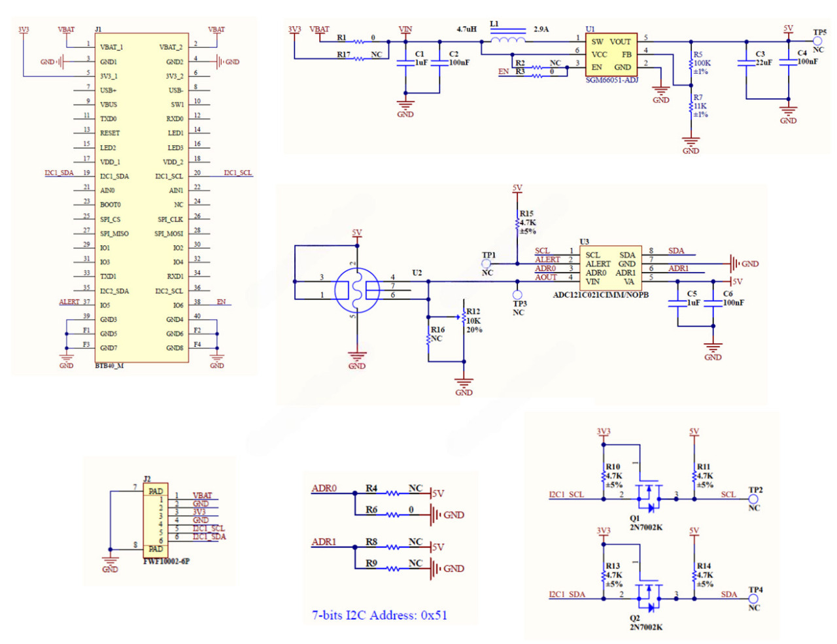Click the "7-bits I2C Address: 0x51" note
Image resolution: width=837 pixels, height=644 pixels.
click(379, 615)
